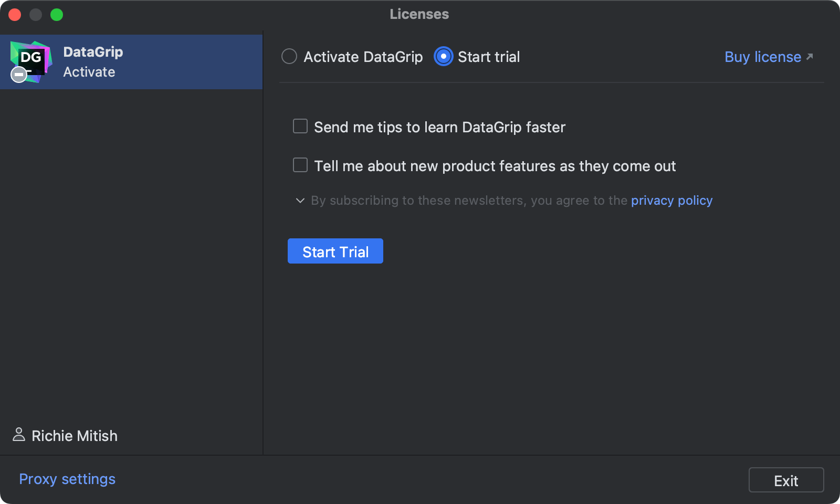Click the green maximize traffic-light button

click(57, 14)
